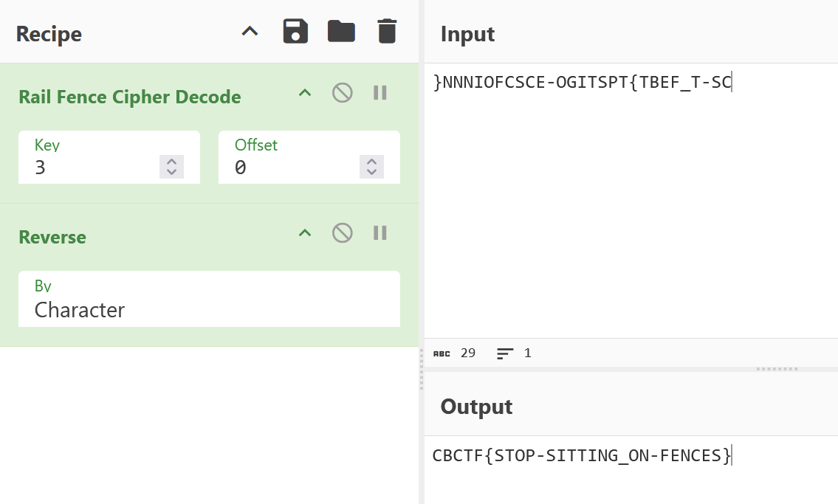Adjust the Key stepper arrows
Screen dimensions: 838x504
click(x=171, y=167)
